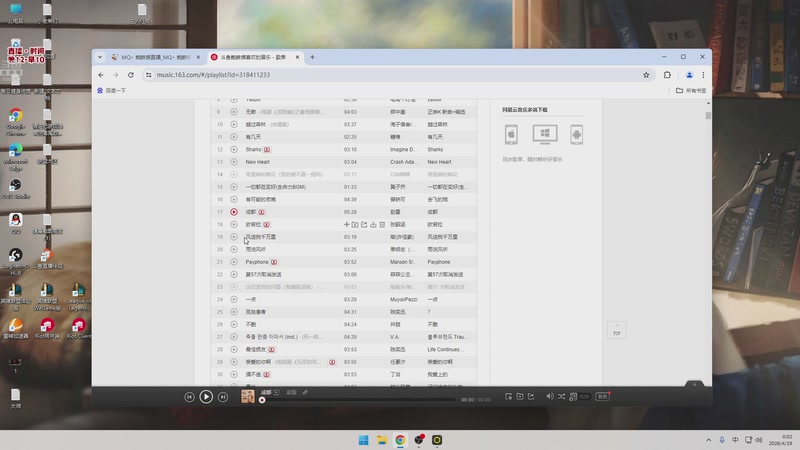The width and height of the screenshot is (800, 450).
Task: Click the share icon in player bar
Action: coord(531,396)
